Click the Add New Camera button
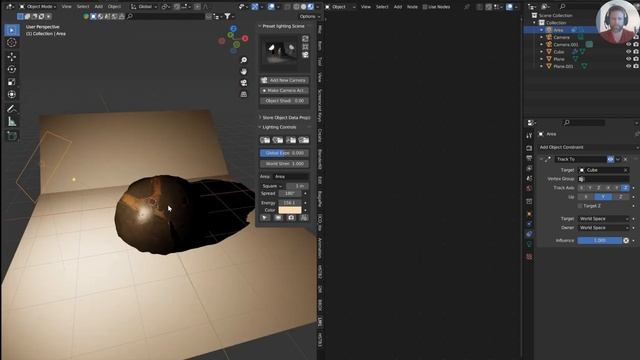The height and width of the screenshot is (360, 640). coord(284,80)
